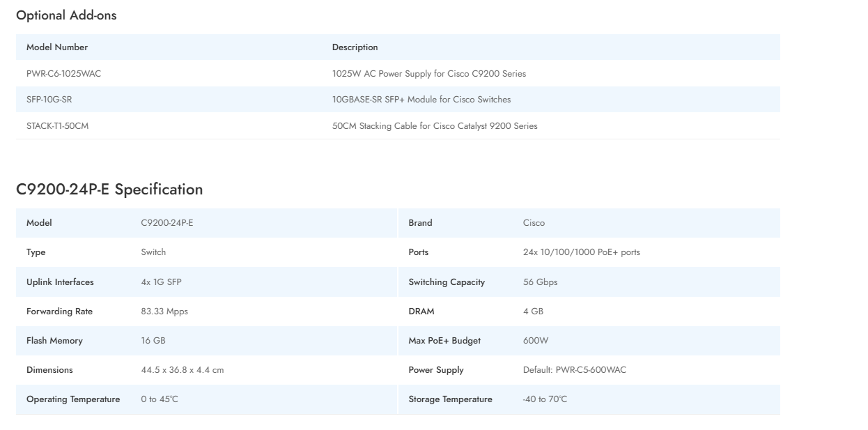Click the "4x 1G SFP" value
868x430 pixels.
(x=162, y=282)
